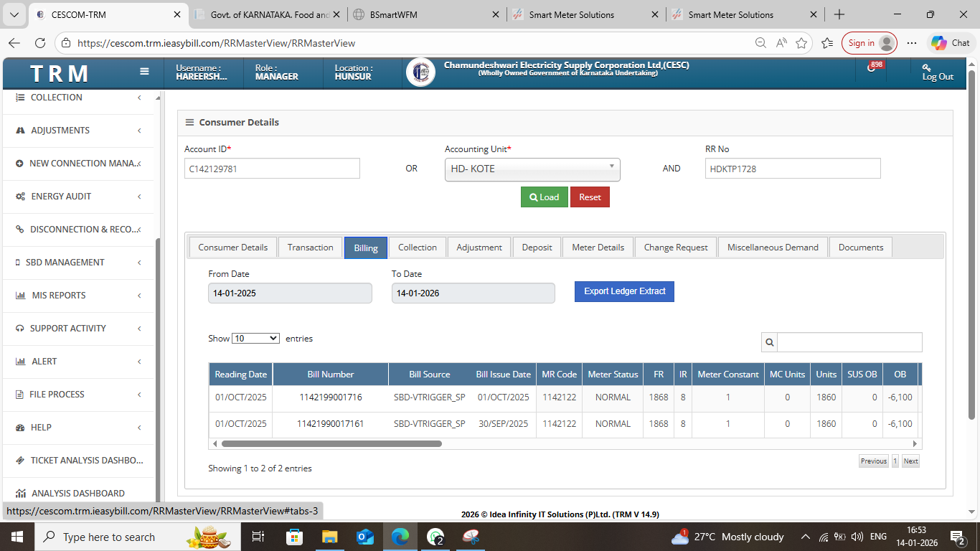View site information padlock icon
Viewport: 980px width, 551px height.
coord(66,43)
